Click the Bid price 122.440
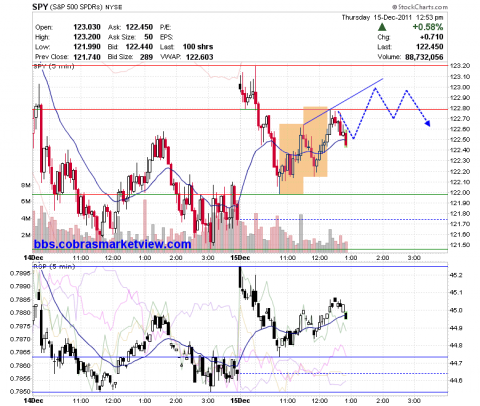 coord(139,47)
